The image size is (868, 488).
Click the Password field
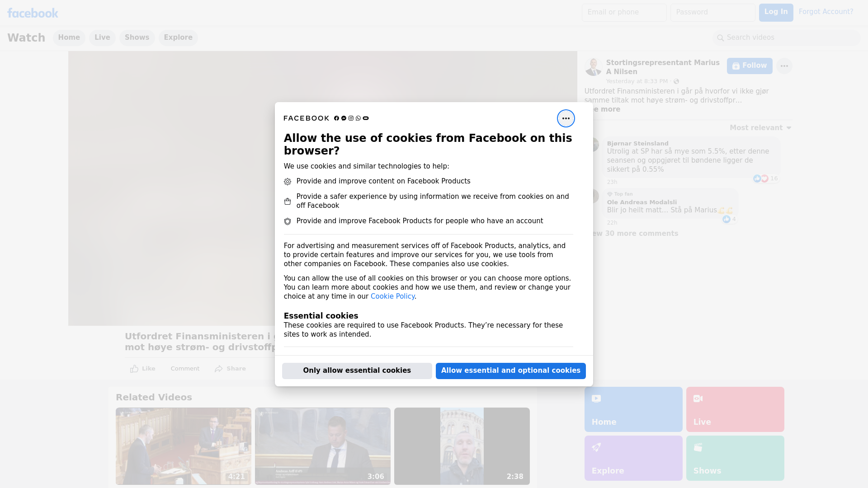click(x=712, y=12)
